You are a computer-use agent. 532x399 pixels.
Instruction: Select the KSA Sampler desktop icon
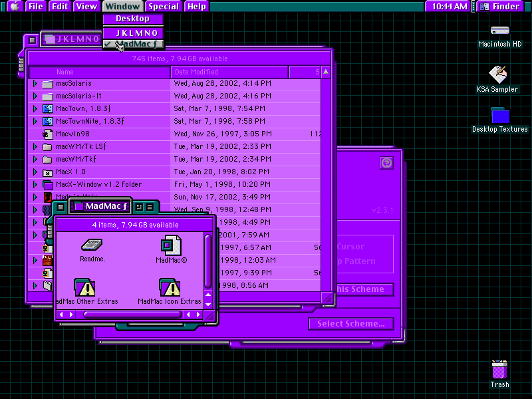(497, 74)
